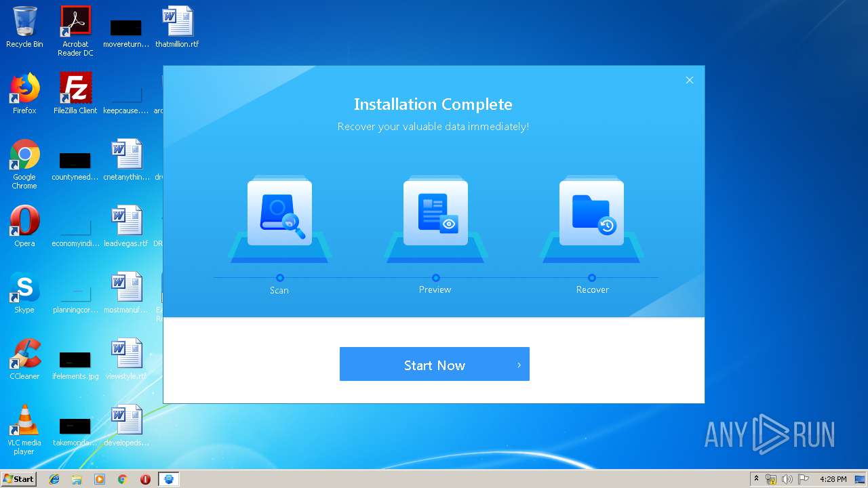This screenshot has width=868, height=488.
Task: Open the Windows Start menu
Action: (19, 479)
